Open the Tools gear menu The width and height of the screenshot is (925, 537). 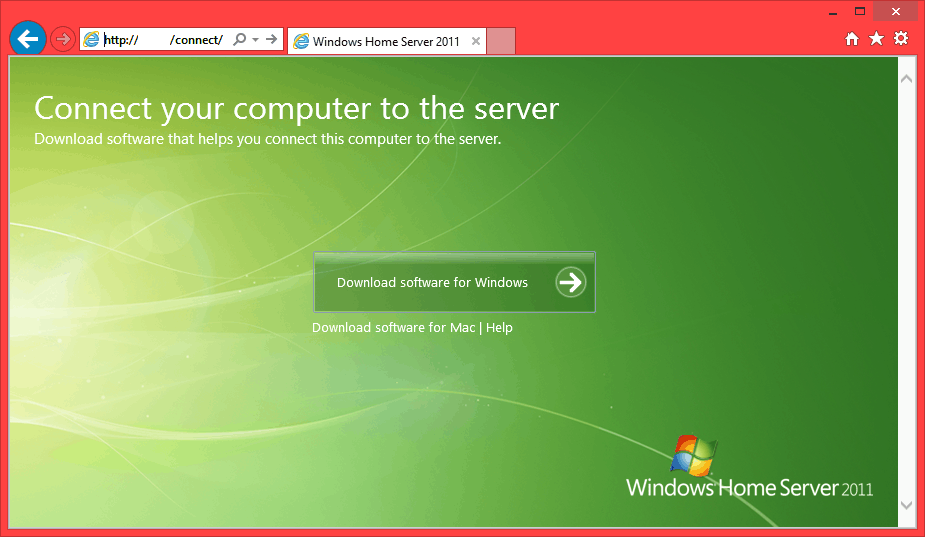click(x=901, y=39)
